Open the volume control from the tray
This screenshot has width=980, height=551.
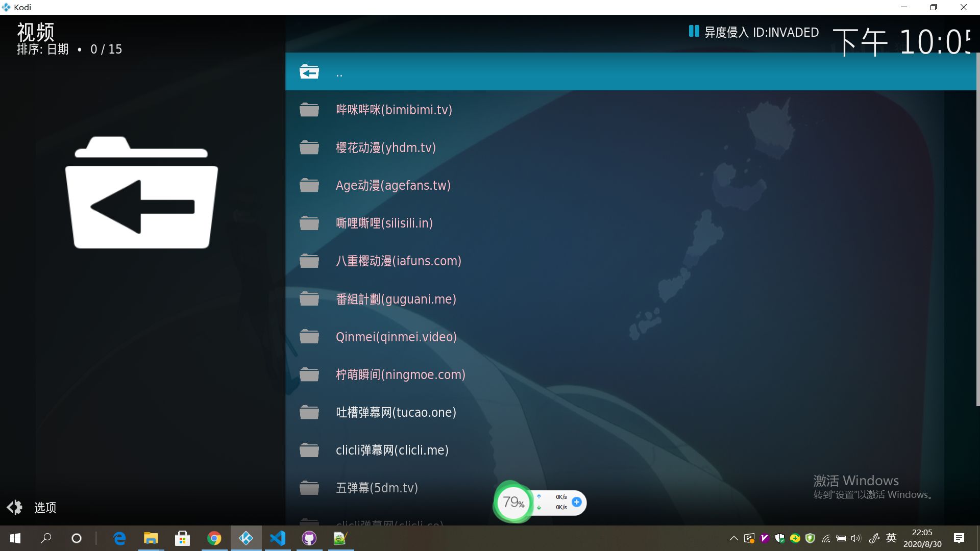pyautogui.click(x=856, y=538)
